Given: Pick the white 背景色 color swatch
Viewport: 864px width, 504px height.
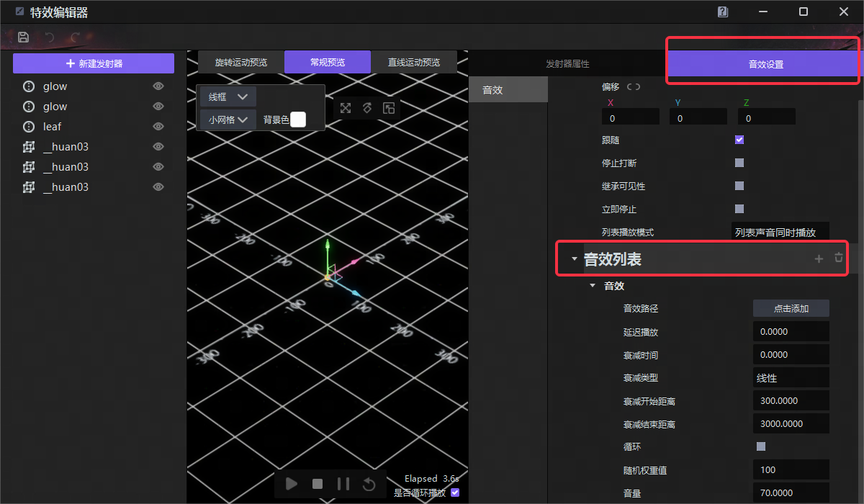Looking at the screenshot, I should (x=298, y=120).
